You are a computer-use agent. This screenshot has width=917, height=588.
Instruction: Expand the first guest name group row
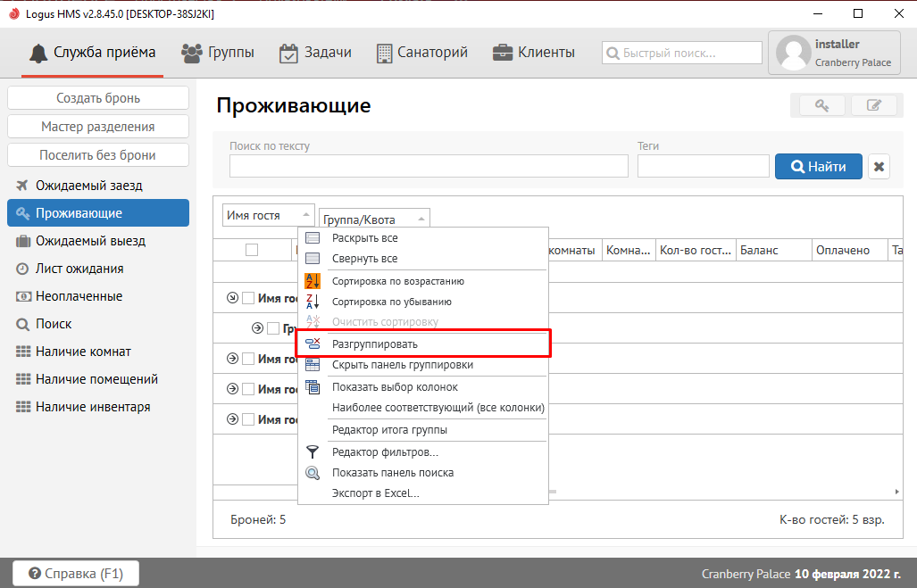[x=233, y=298]
